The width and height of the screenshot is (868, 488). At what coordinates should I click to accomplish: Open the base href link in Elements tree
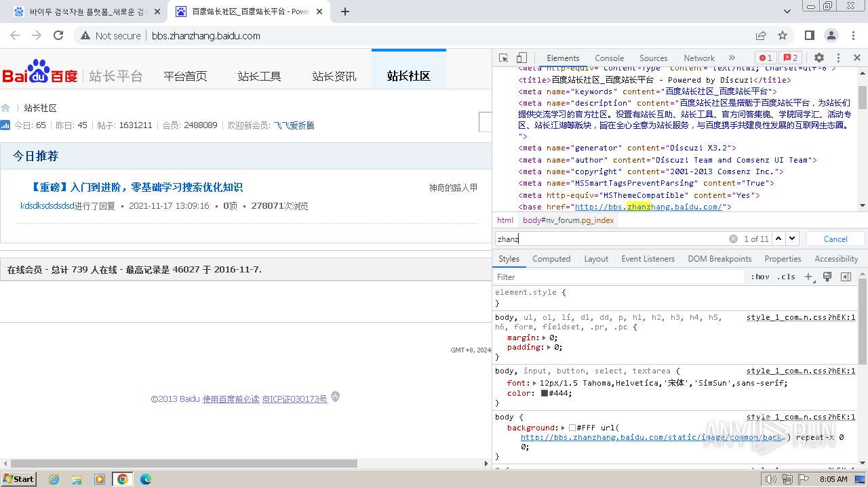648,207
